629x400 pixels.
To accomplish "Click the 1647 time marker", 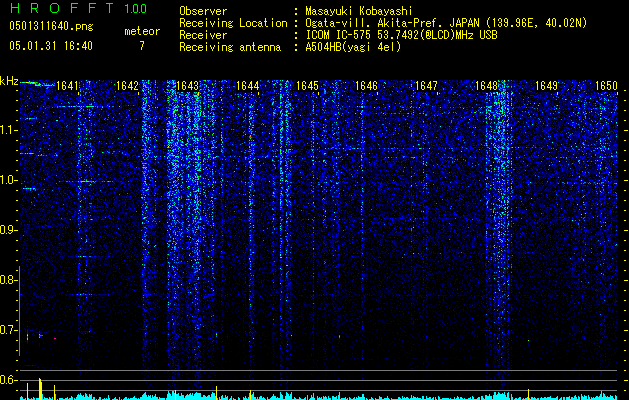I will click(426, 85).
